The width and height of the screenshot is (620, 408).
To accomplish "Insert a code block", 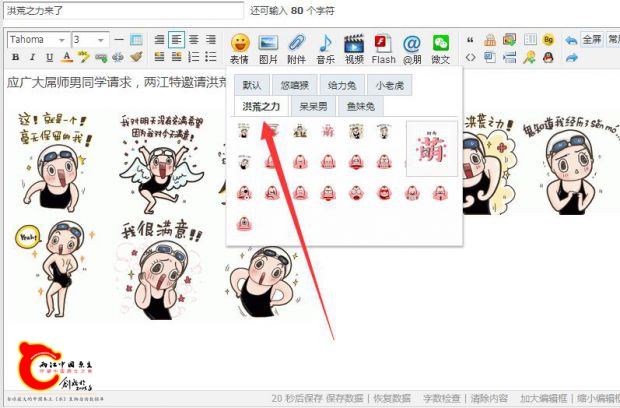I will click(x=471, y=57).
